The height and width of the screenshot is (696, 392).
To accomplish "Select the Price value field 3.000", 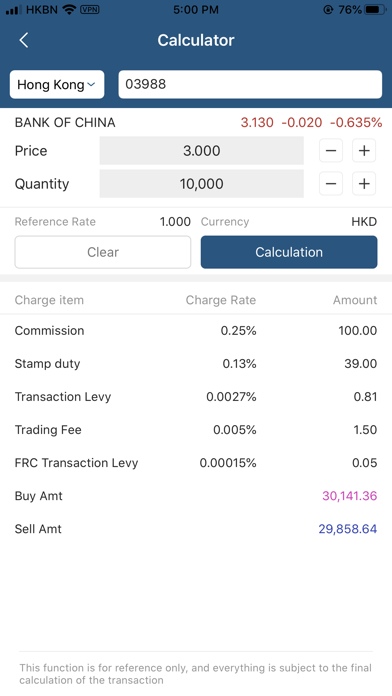I will 202,150.
